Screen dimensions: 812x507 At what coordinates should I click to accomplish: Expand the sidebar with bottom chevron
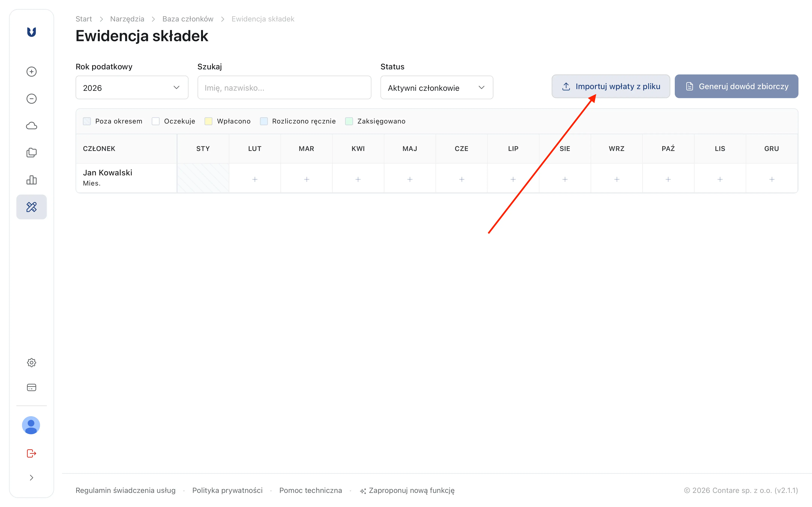tap(32, 477)
